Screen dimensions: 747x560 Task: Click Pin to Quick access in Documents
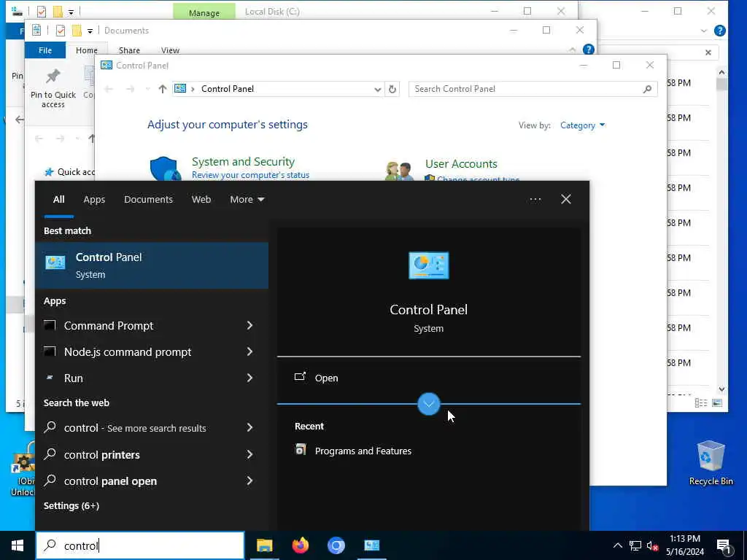(53, 89)
